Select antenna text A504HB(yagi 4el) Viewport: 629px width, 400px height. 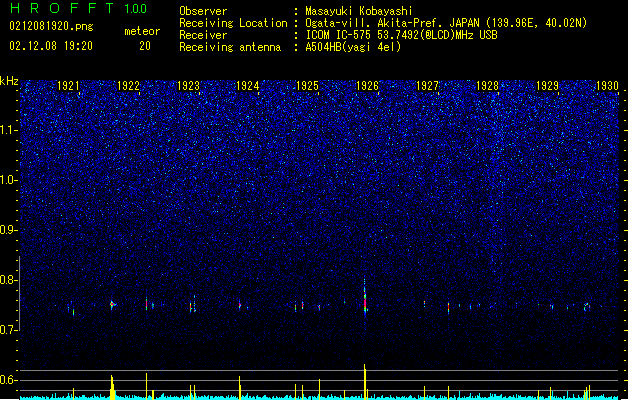tap(353, 47)
